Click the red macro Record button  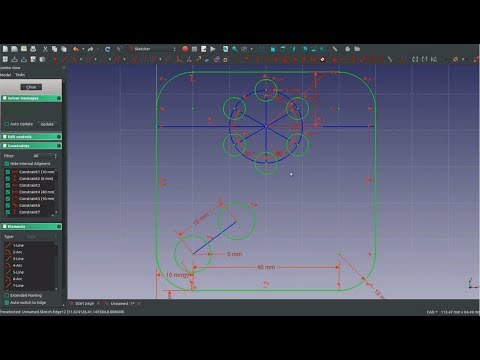click(x=185, y=49)
